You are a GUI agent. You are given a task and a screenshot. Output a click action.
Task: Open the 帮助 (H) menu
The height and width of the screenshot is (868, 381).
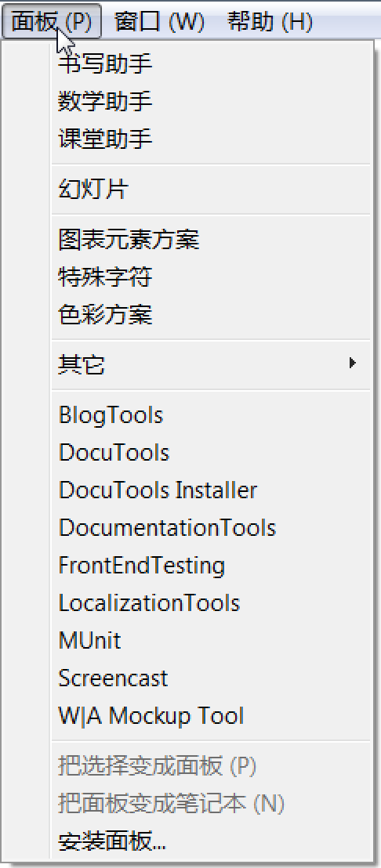click(270, 22)
